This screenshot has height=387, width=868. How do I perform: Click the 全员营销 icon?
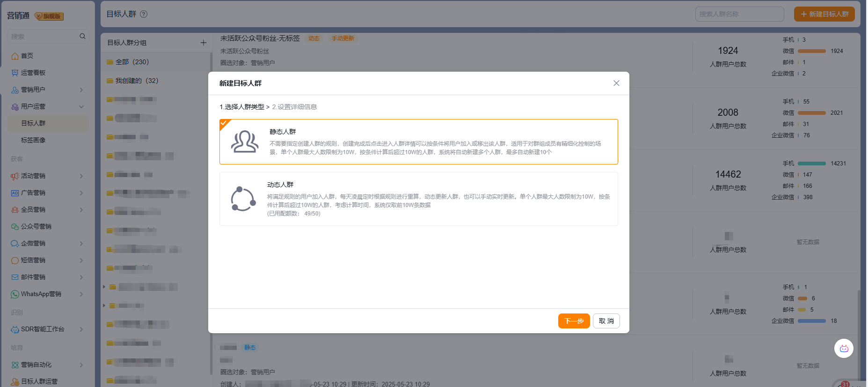coord(15,210)
